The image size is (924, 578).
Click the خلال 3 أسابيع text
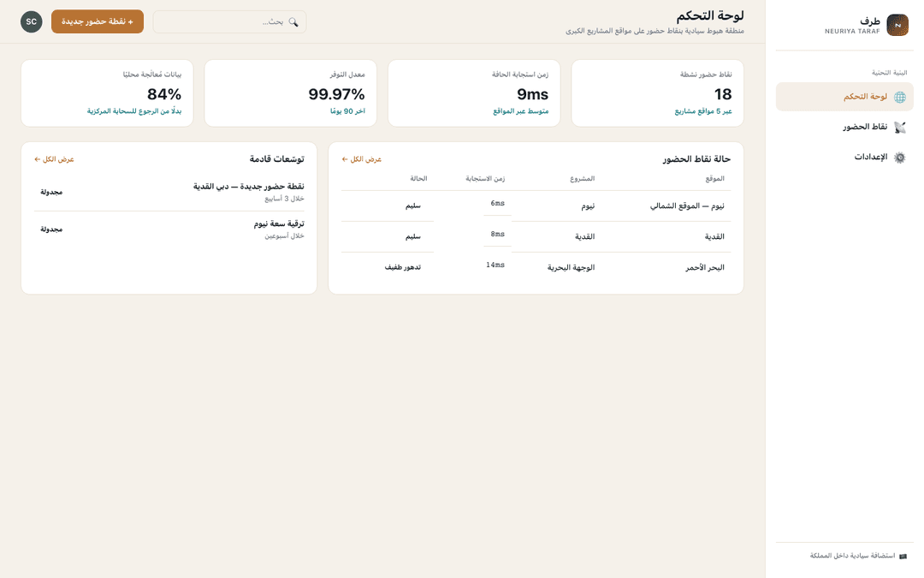click(x=284, y=199)
